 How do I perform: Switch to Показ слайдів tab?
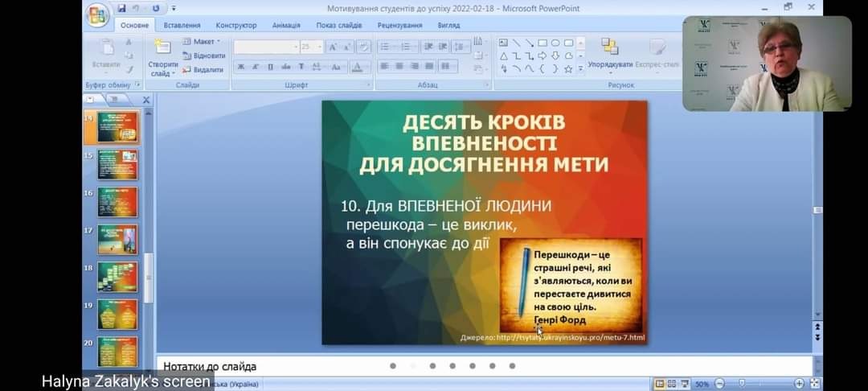pyautogui.click(x=338, y=25)
